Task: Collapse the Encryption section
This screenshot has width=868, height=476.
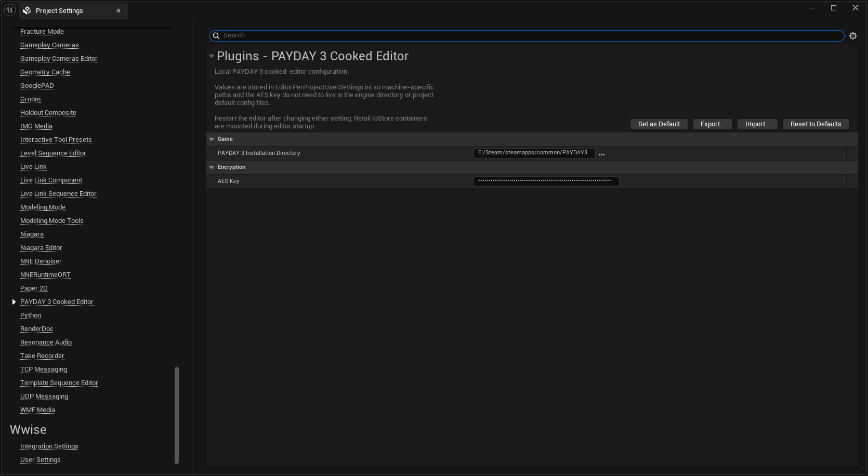Action: tap(212, 167)
